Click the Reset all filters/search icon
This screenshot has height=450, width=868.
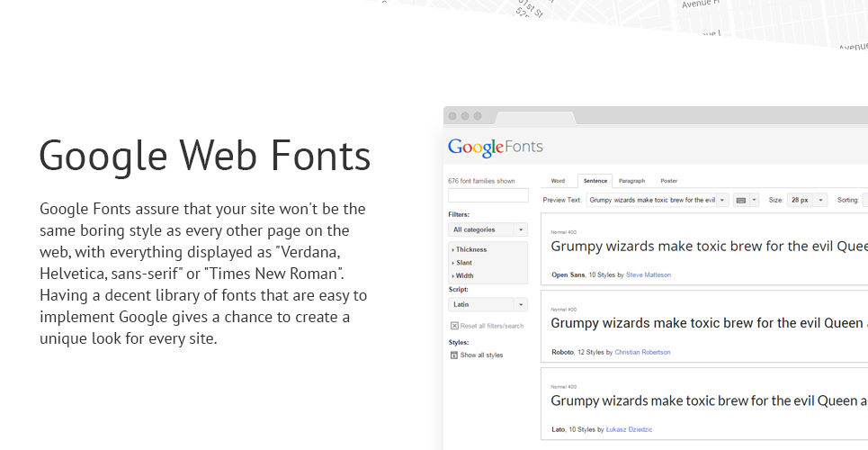pos(454,326)
